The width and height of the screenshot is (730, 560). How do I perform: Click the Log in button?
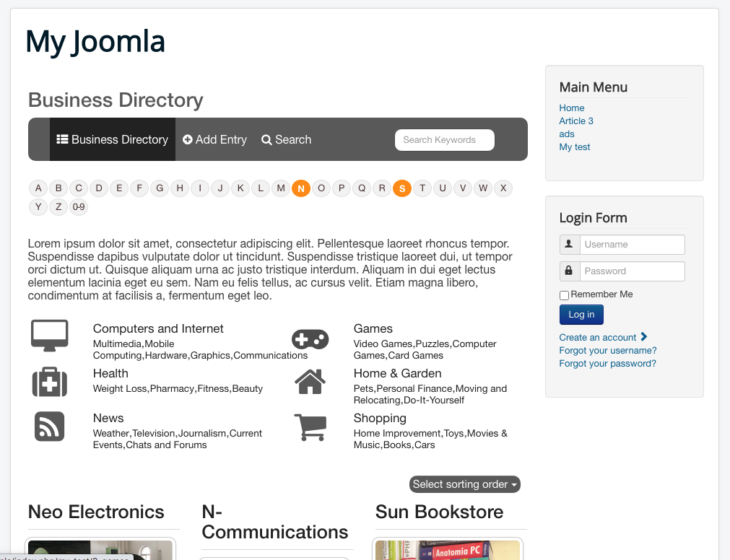point(581,315)
